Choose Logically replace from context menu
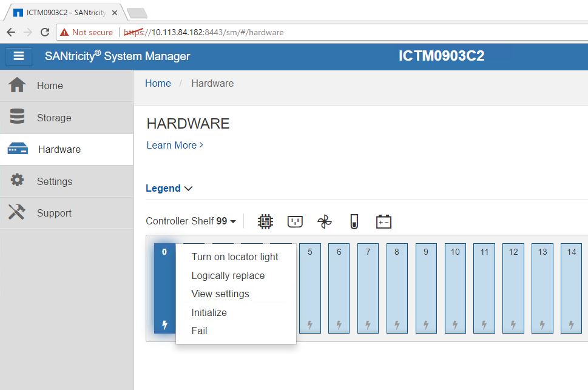Image resolution: width=588 pixels, height=390 pixels. point(228,275)
